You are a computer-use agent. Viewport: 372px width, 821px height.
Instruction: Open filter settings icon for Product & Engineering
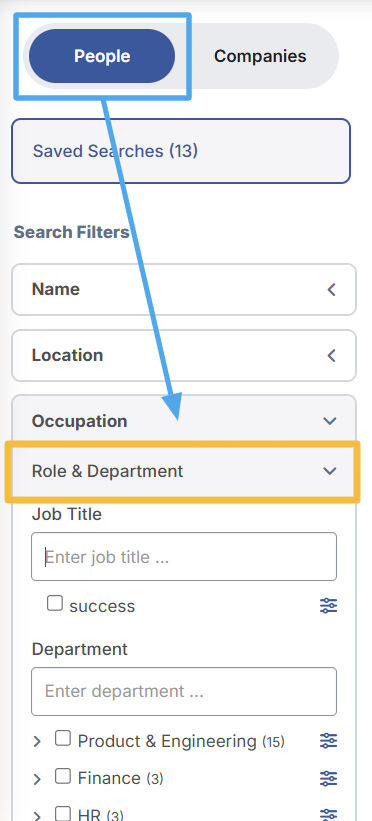point(329,741)
